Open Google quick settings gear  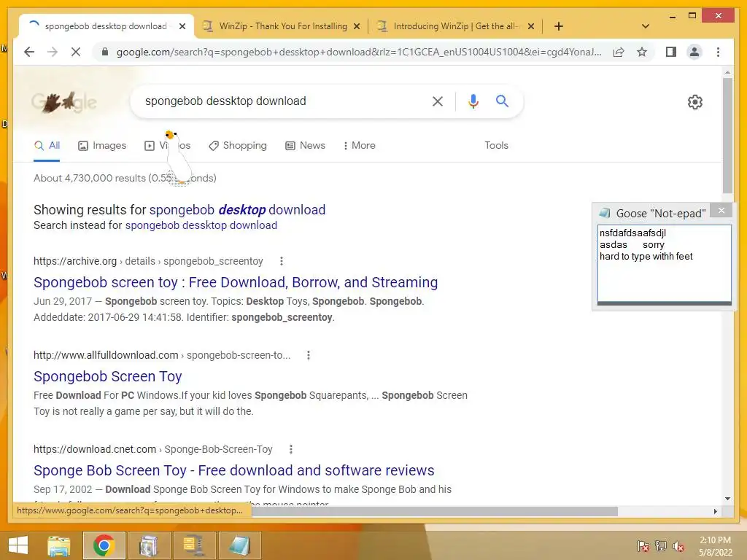(694, 102)
